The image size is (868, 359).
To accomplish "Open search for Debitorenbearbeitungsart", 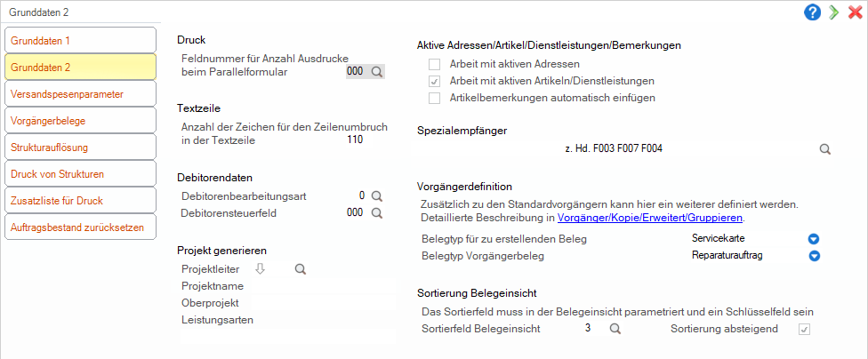I will (x=376, y=195).
